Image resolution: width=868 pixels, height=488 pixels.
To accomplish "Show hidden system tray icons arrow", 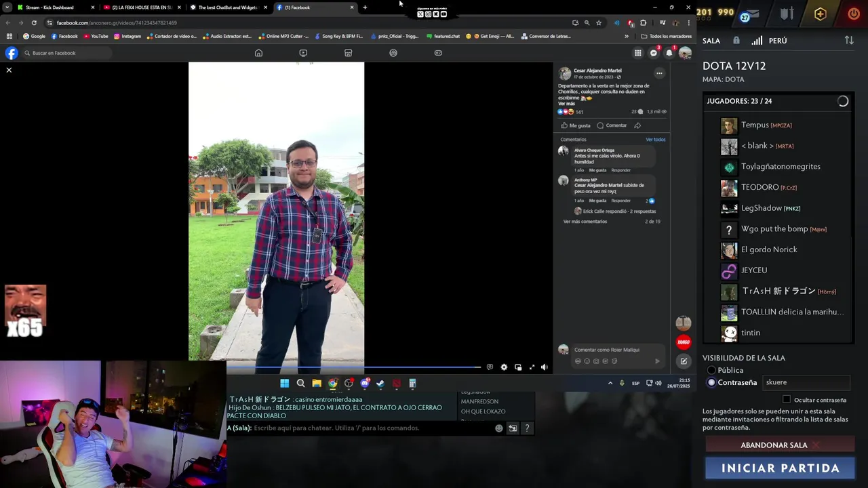I will pos(610,384).
